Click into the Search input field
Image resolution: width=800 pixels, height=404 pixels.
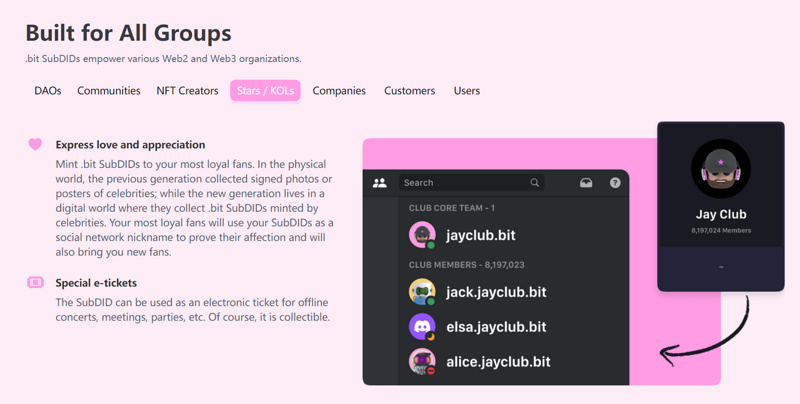tap(463, 183)
